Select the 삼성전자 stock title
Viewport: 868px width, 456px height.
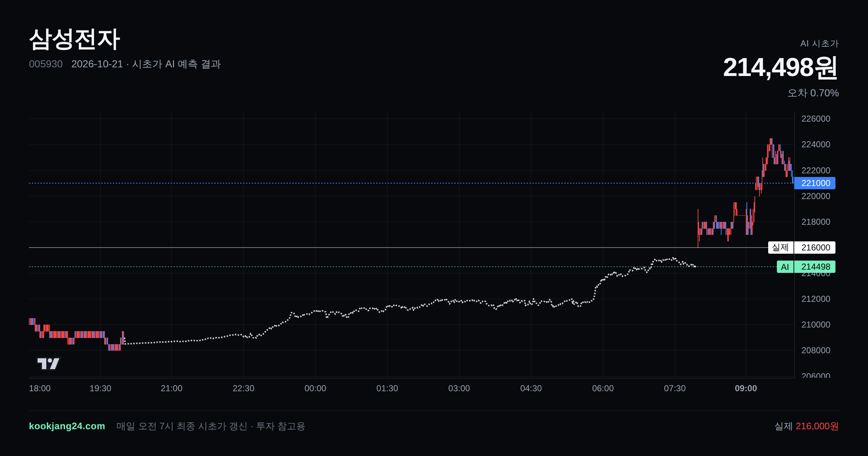click(x=75, y=39)
